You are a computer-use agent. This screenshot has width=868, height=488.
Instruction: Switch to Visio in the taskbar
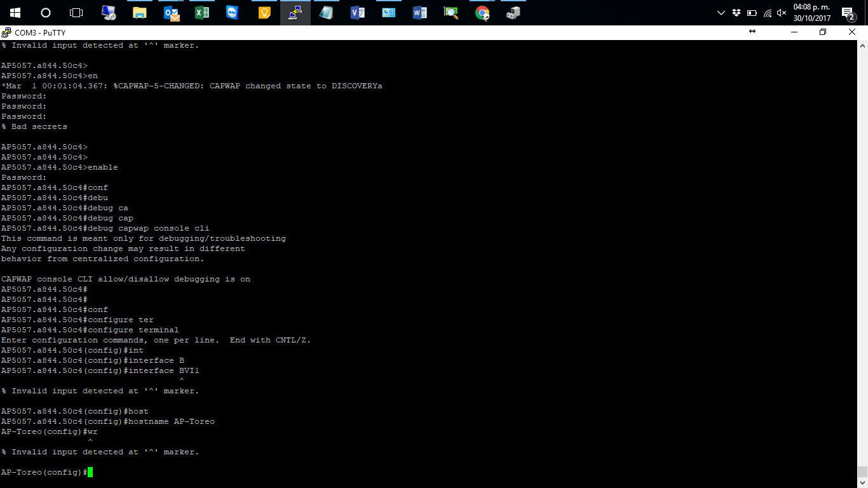pos(357,13)
